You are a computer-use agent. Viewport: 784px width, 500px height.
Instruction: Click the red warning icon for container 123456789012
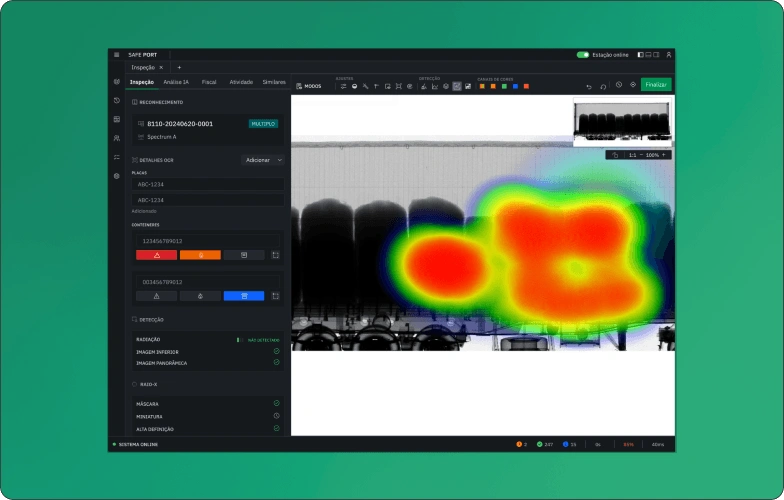point(156,255)
